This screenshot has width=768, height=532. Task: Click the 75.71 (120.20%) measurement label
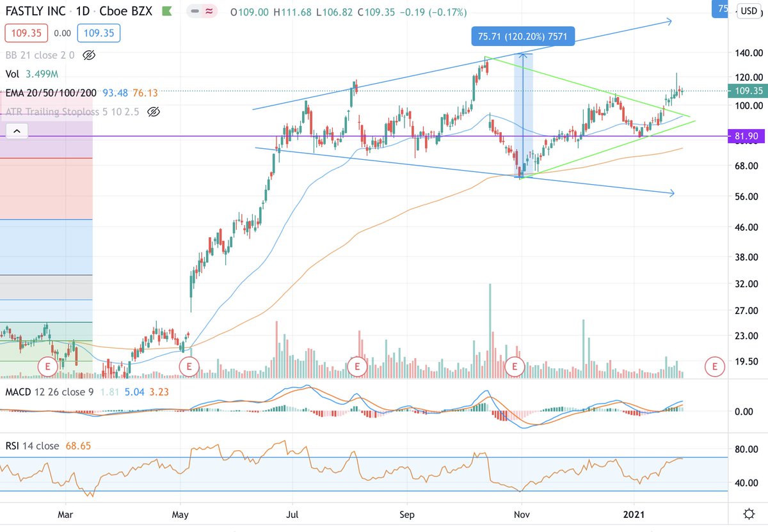coord(523,36)
